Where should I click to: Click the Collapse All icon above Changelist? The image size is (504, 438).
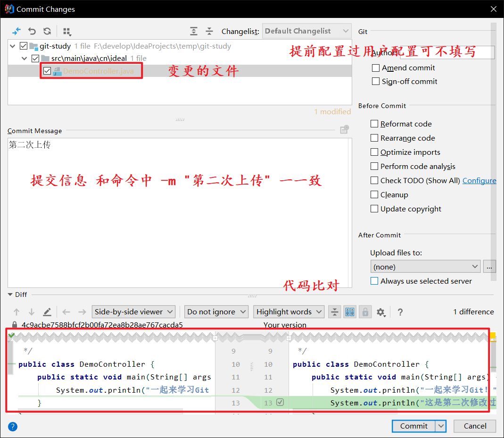tap(209, 31)
